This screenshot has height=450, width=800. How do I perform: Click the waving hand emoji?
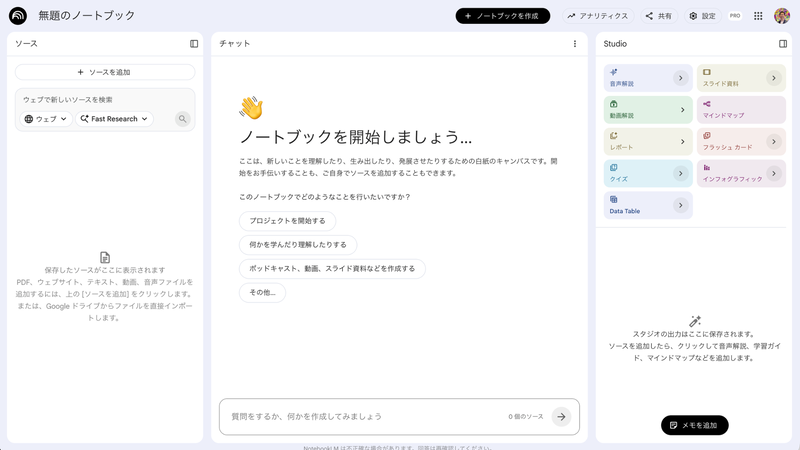click(x=251, y=108)
